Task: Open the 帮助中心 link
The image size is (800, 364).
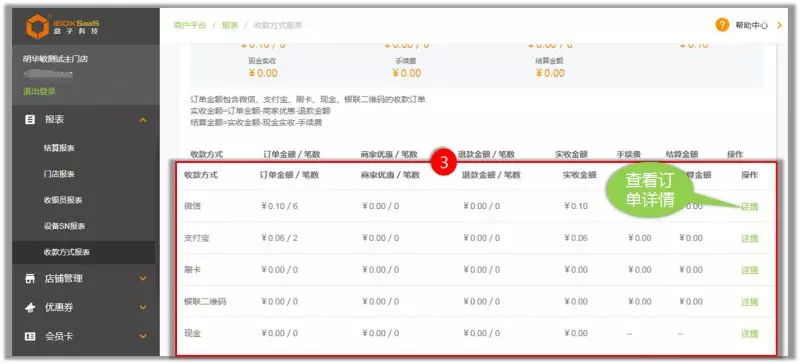Action: pos(751,26)
